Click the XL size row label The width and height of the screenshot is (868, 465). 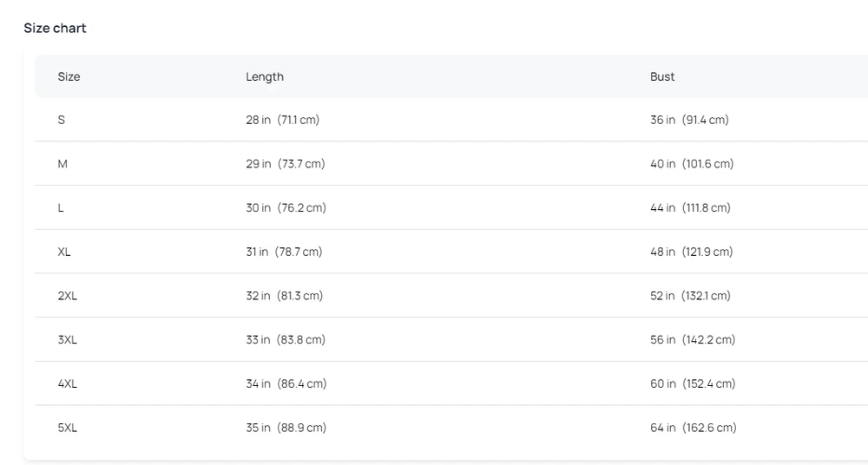tap(64, 252)
